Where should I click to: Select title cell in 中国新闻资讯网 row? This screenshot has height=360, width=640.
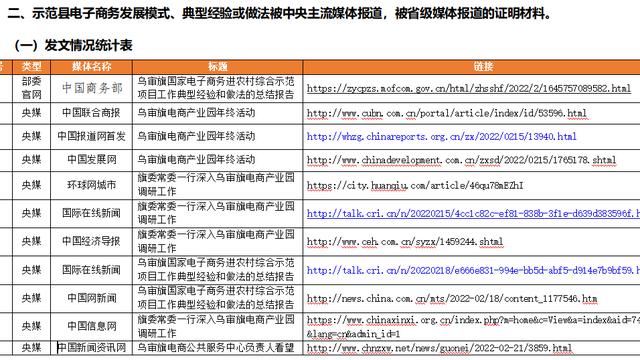click(218, 348)
